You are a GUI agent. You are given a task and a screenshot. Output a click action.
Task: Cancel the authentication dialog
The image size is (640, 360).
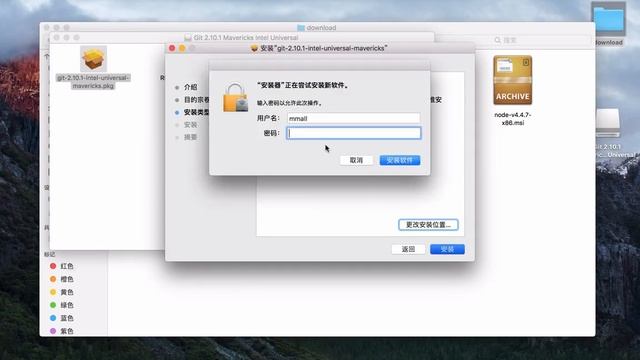tap(356, 160)
